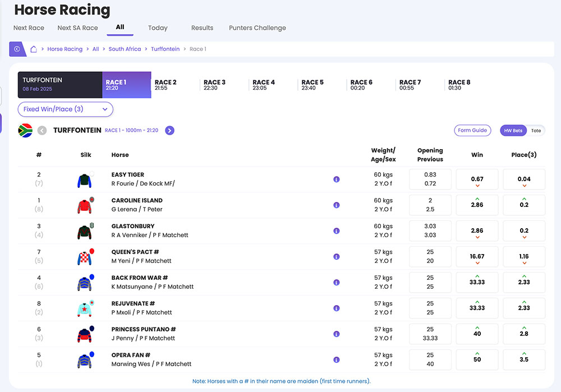The width and height of the screenshot is (561, 392).
Task: Open info icon for Princess Puntano
Action: [x=336, y=334]
